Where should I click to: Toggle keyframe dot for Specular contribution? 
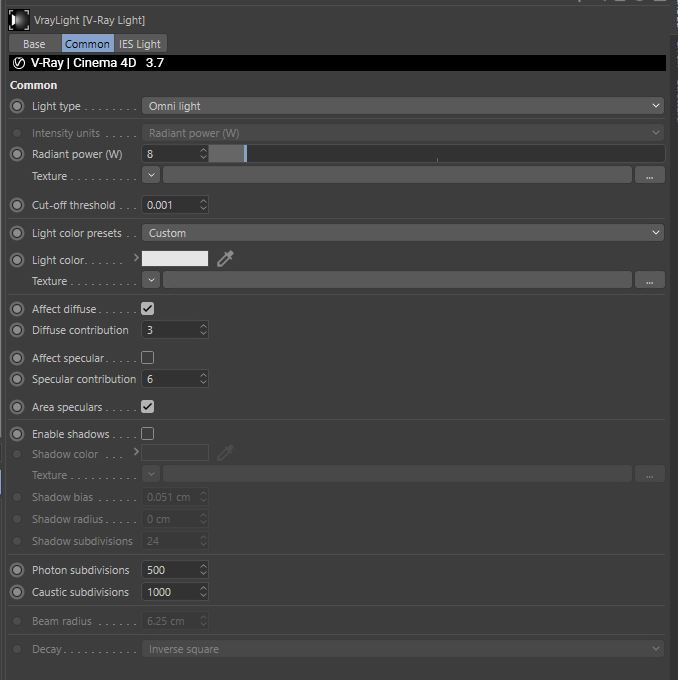coord(17,379)
